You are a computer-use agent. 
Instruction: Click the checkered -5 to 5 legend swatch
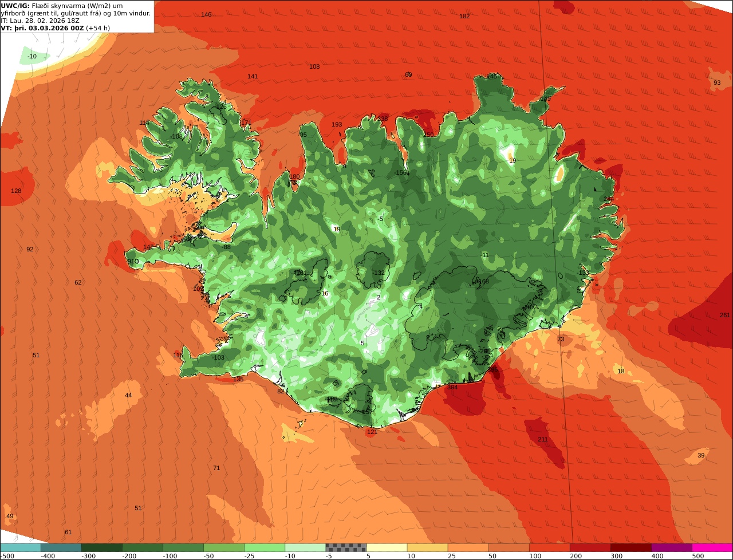tap(346, 547)
